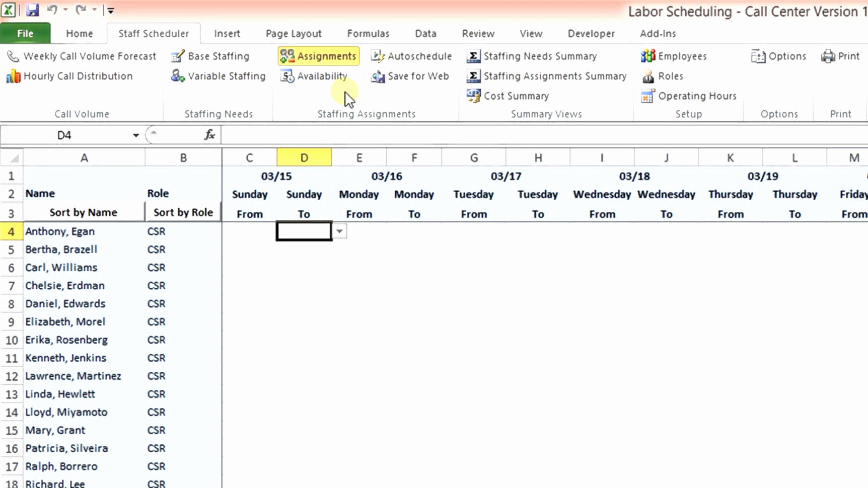868x488 pixels.
Task: Select the Erika, Rosenberg name cell
Action: tap(84, 340)
